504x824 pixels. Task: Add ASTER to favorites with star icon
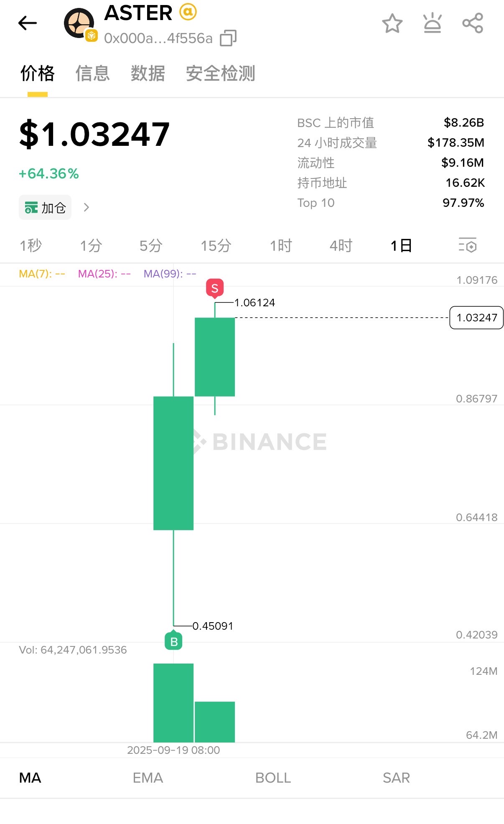point(392,23)
